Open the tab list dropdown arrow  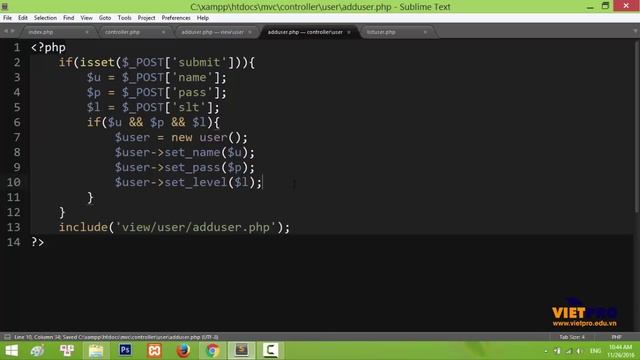[636, 31]
